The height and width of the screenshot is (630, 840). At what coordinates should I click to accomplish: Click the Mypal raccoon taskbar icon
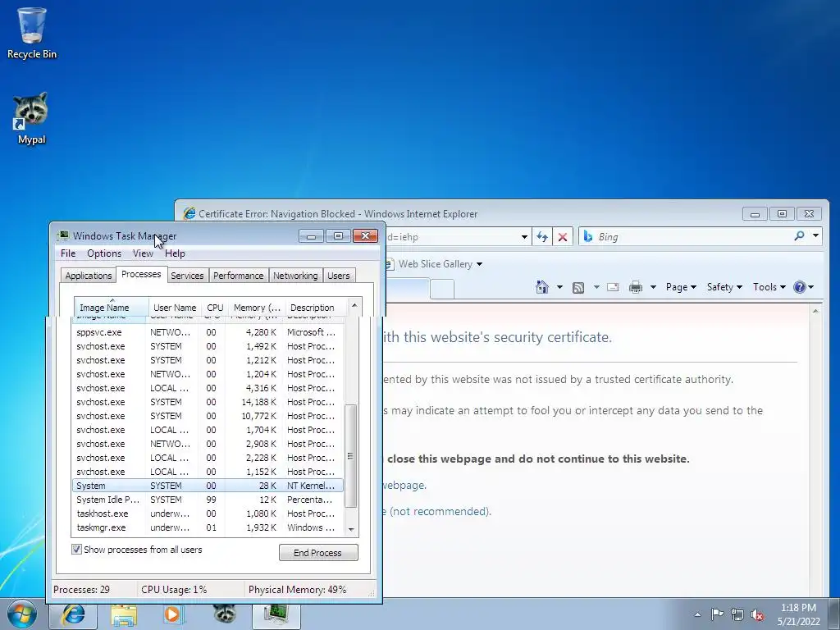(225, 614)
